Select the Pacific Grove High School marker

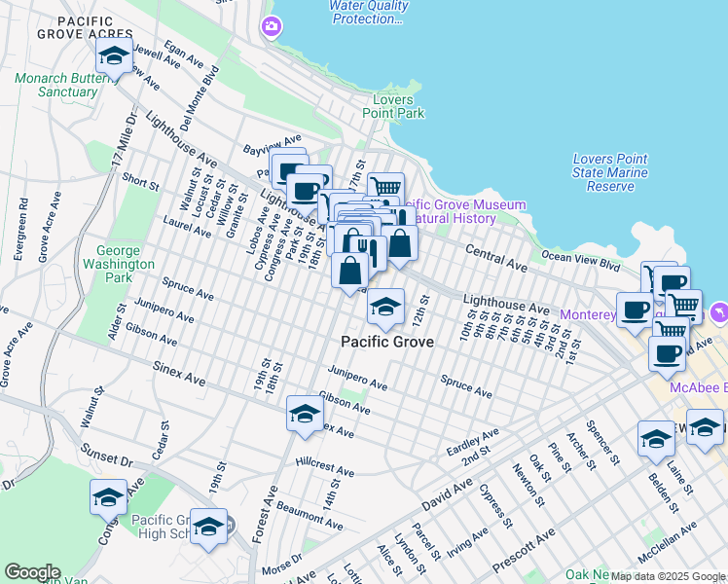pyautogui.click(x=208, y=529)
